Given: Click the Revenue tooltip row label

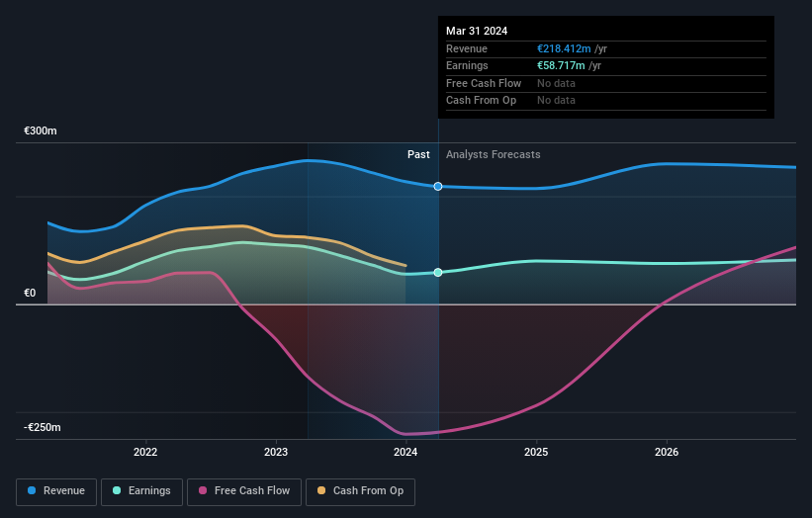Looking at the screenshot, I should [x=467, y=48].
